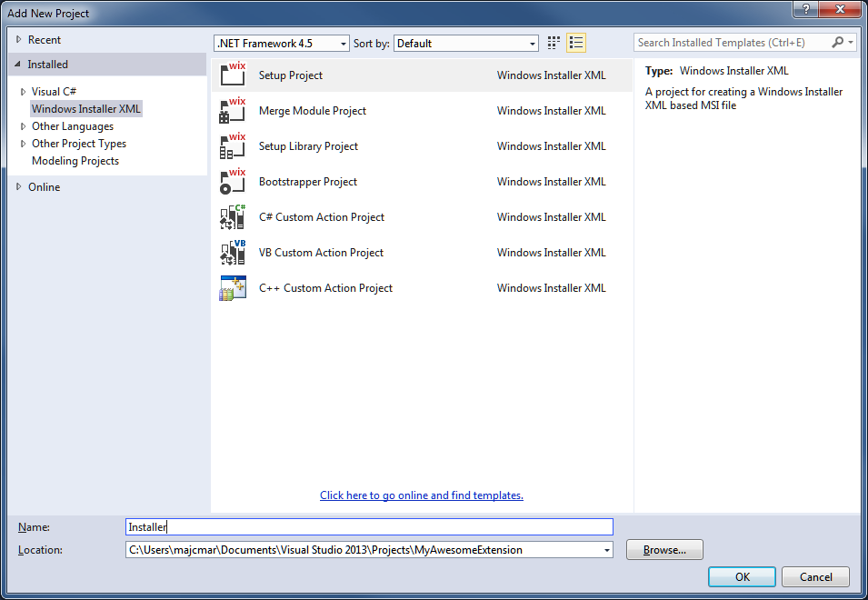Screen dimensions: 868x600
Task: Click the go online and find templates link
Action: (421, 495)
